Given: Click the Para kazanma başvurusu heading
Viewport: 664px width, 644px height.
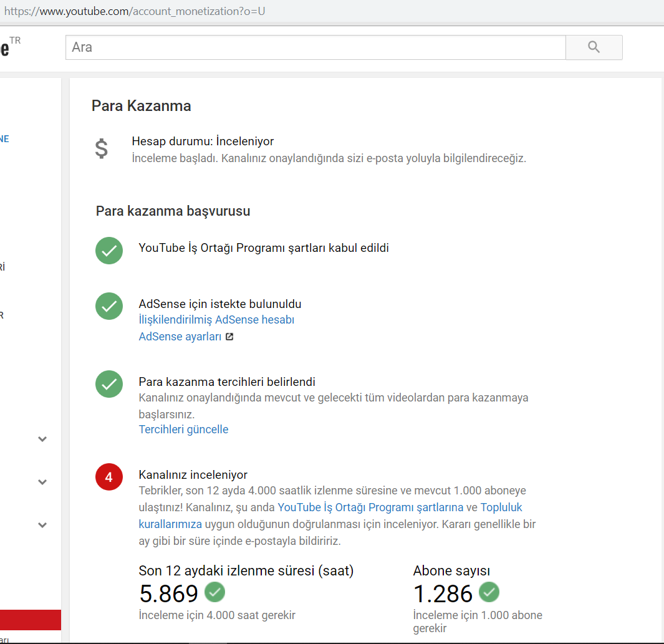Looking at the screenshot, I should pos(173,211).
